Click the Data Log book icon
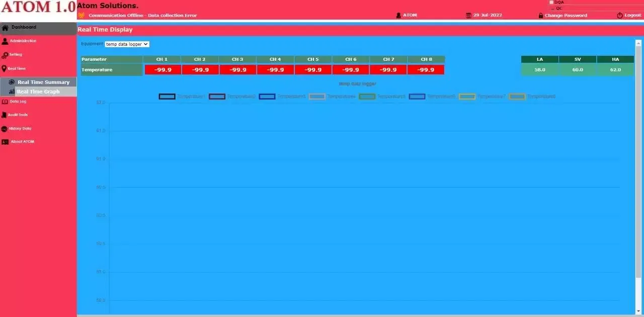Screen dimensions: 644x317 point(5,101)
